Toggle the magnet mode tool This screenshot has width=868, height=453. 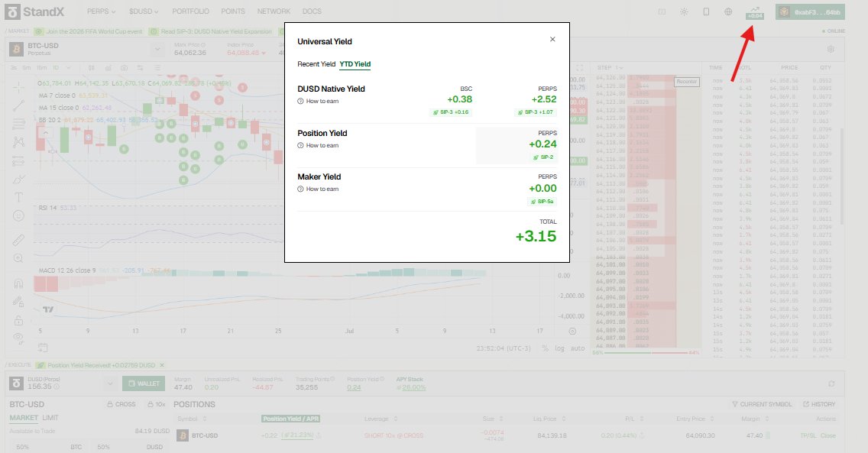coord(18,283)
